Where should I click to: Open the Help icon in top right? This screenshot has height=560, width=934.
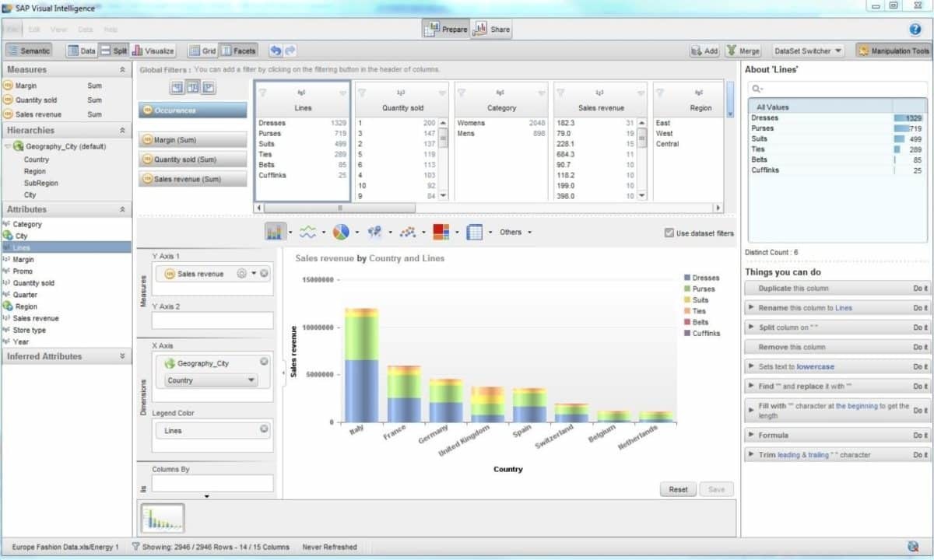pos(915,30)
